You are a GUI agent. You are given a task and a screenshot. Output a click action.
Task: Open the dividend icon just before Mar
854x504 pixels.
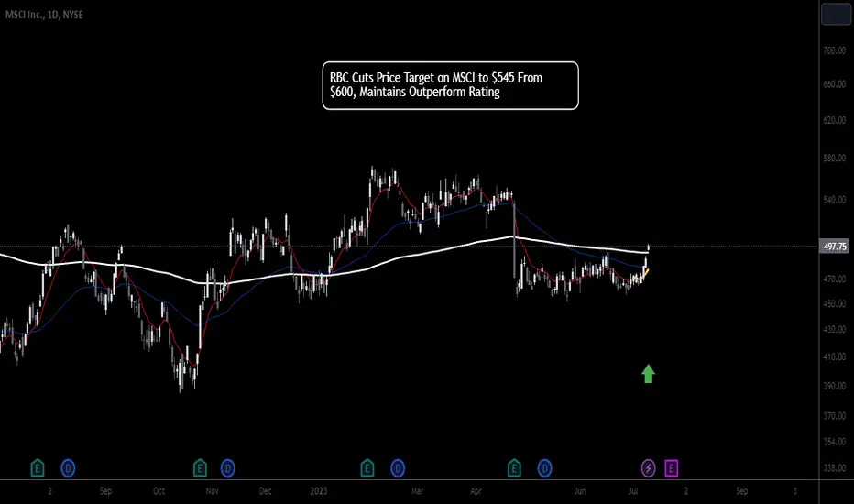coord(398,467)
